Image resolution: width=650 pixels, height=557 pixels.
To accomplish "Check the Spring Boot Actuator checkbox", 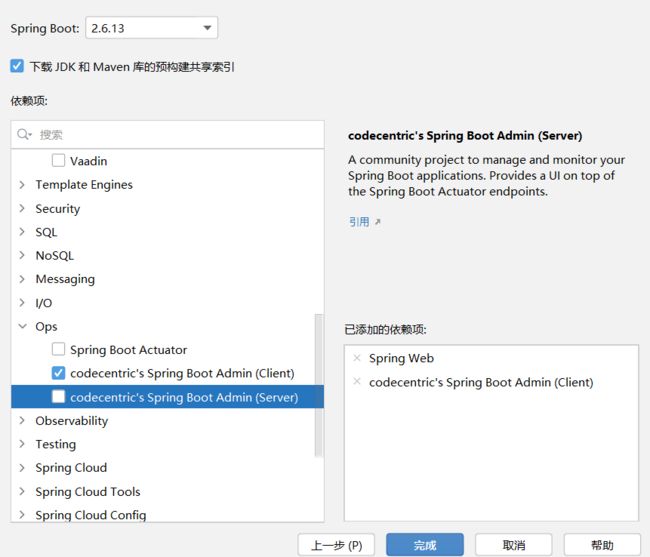I will [58, 349].
